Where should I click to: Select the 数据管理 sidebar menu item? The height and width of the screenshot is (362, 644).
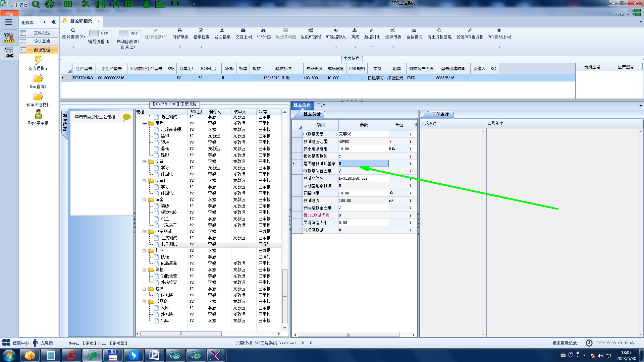click(x=42, y=50)
